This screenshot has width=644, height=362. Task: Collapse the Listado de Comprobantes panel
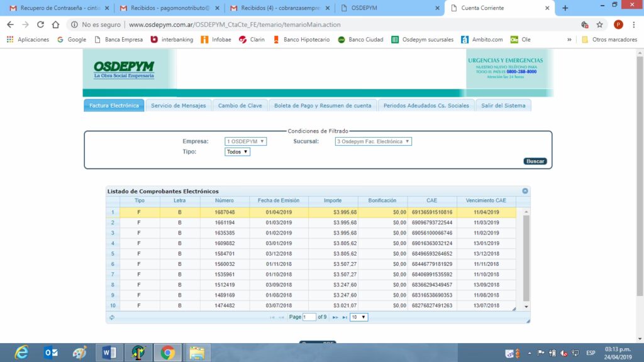point(525,191)
